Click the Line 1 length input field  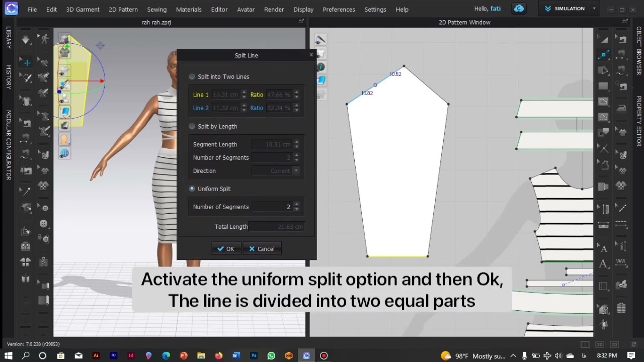(x=226, y=95)
